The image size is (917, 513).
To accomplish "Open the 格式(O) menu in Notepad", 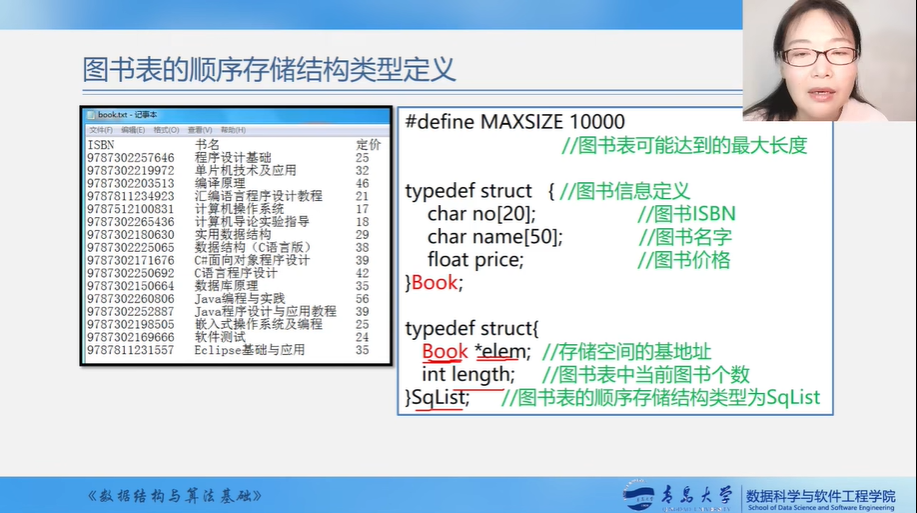I will pos(166,130).
